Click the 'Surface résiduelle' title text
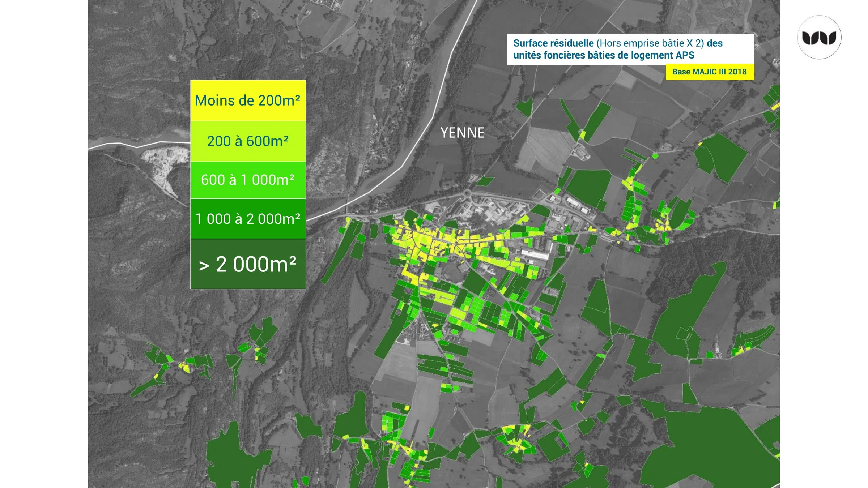The height and width of the screenshot is (488, 868). tap(553, 43)
